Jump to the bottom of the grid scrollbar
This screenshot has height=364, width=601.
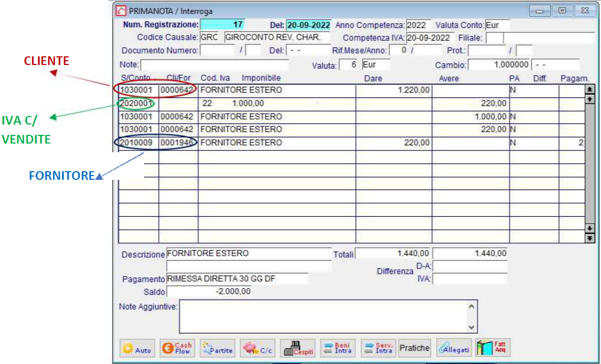[590, 238]
